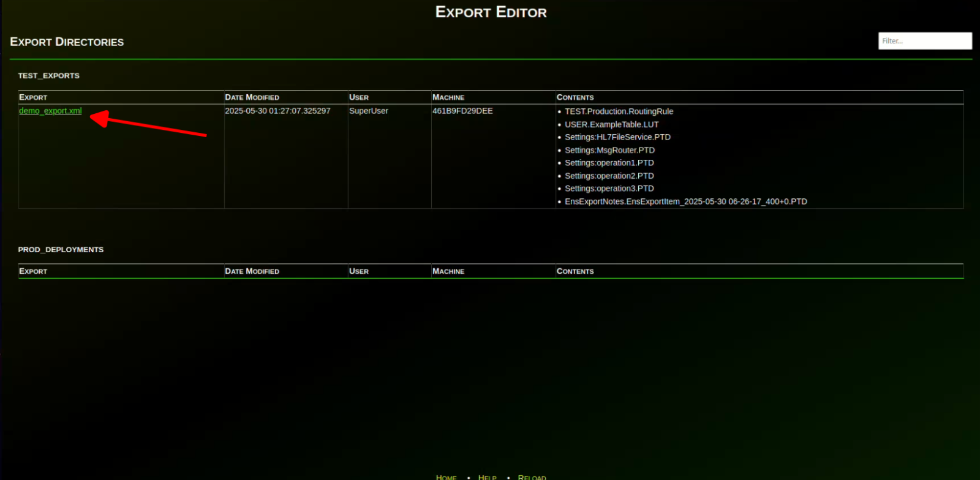The width and height of the screenshot is (980, 480).
Task: Click the Settings:HL7FileService.PTD contents item
Action: coord(617,137)
